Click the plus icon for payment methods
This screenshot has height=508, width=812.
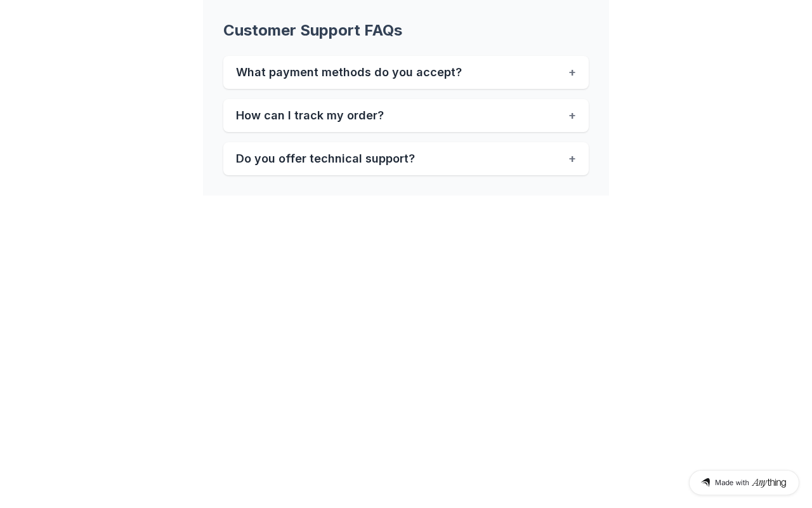572,72
